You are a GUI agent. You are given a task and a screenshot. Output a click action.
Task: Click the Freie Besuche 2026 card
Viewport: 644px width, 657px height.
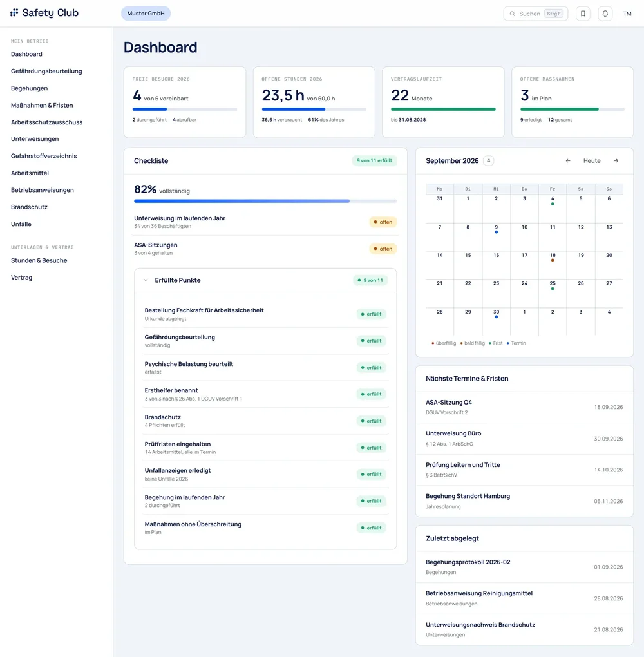(185, 102)
